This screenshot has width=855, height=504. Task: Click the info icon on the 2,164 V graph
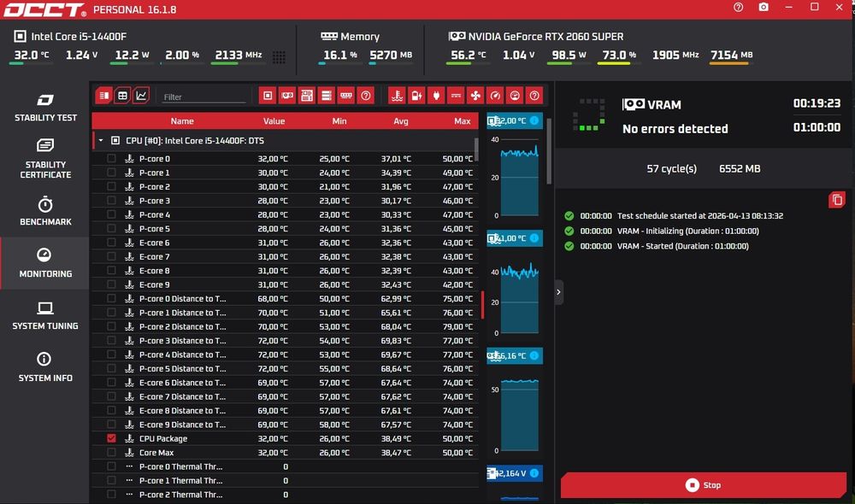(534, 473)
